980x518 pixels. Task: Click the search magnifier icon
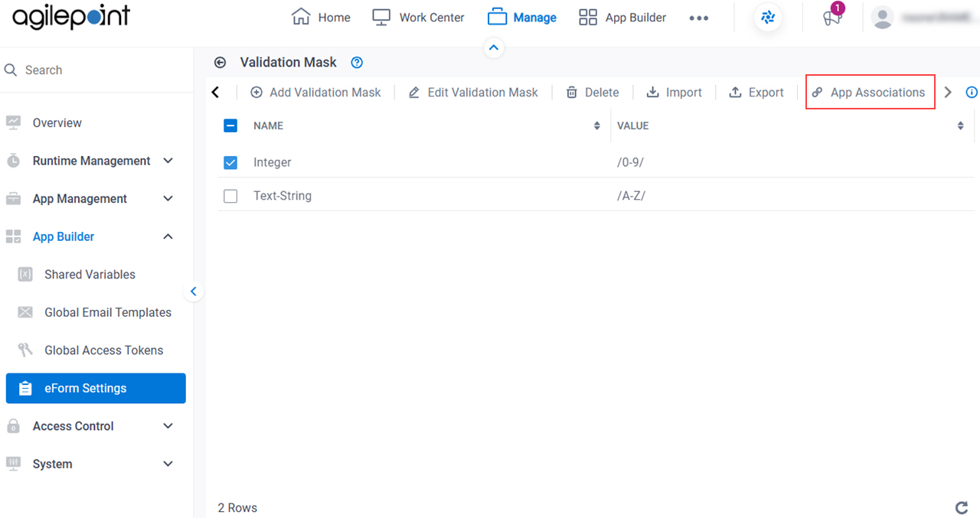coord(11,70)
